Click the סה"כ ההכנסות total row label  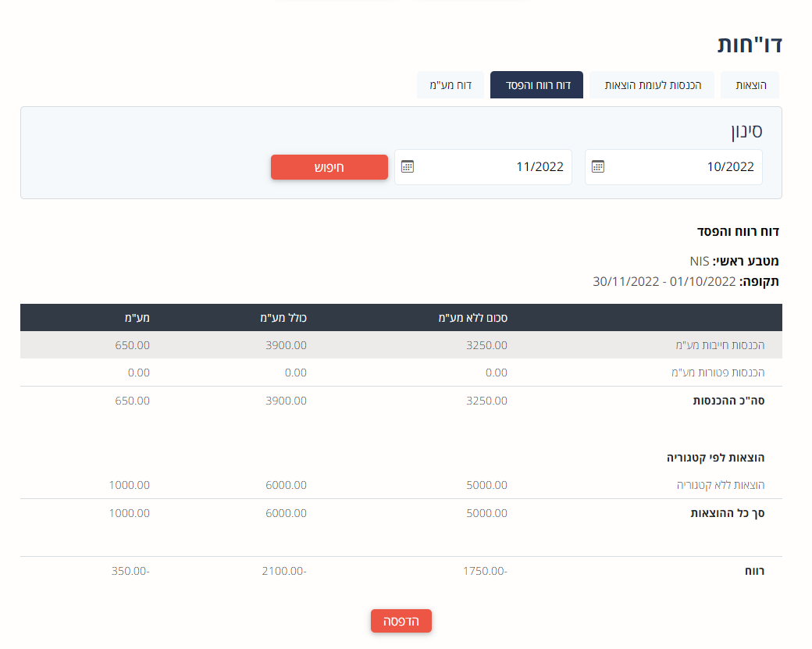(x=728, y=401)
